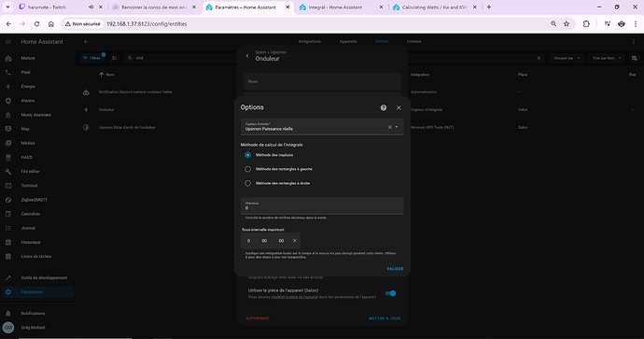This screenshot has height=339, width=644.
Task: Open the tab search chevron in Chrome
Action: tap(7, 7)
